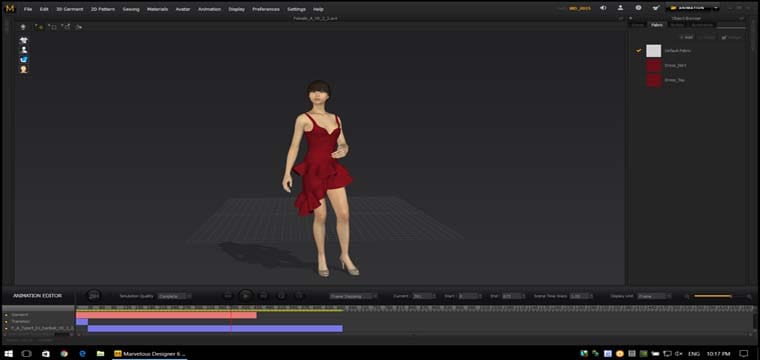The height and width of the screenshot is (360, 760).
Task: Open the Frame Stepping dropdown
Action: [x=353, y=296]
